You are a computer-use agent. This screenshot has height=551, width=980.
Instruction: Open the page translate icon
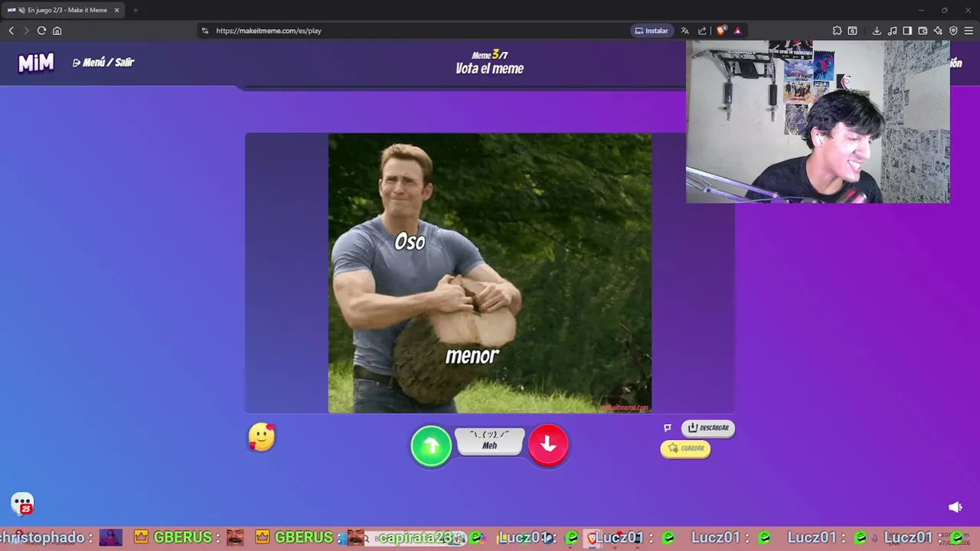pos(685,31)
